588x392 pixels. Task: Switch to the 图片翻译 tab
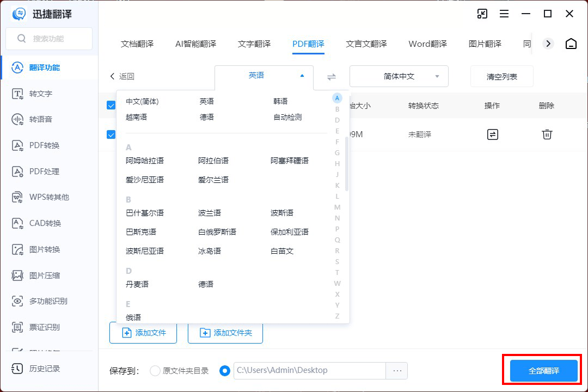[x=485, y=44]
